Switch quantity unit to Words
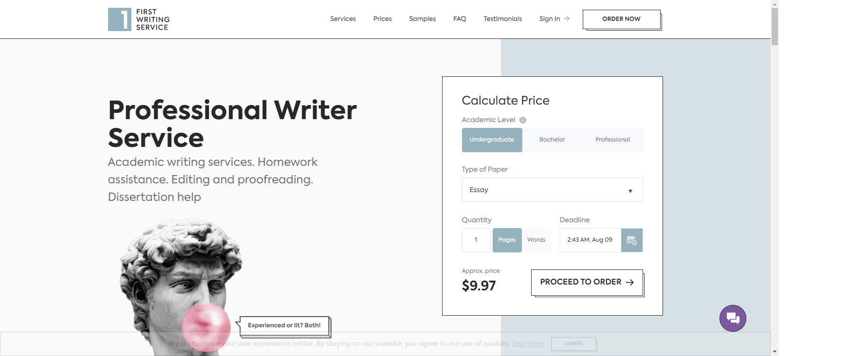The height and width of the screenshot is (356, 868). [536, 240]
